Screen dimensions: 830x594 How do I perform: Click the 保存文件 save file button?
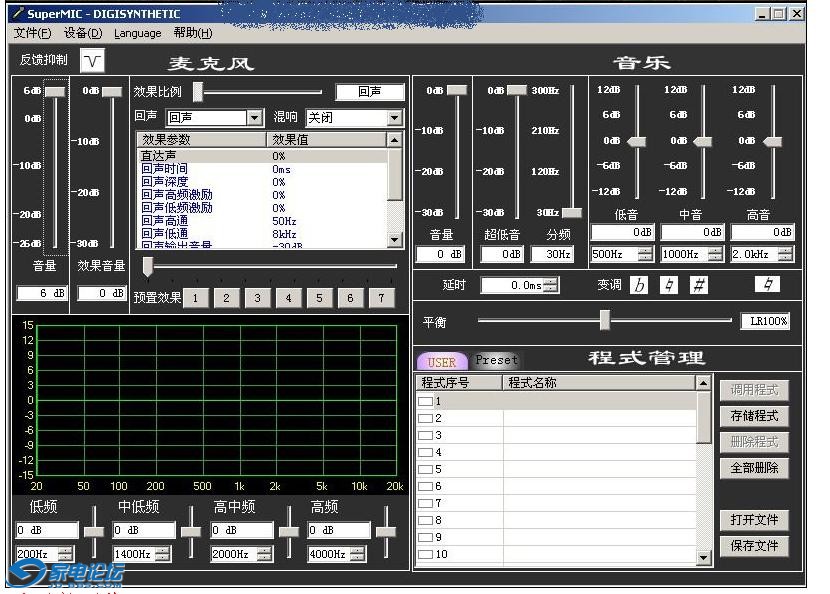tap(754, 546)
